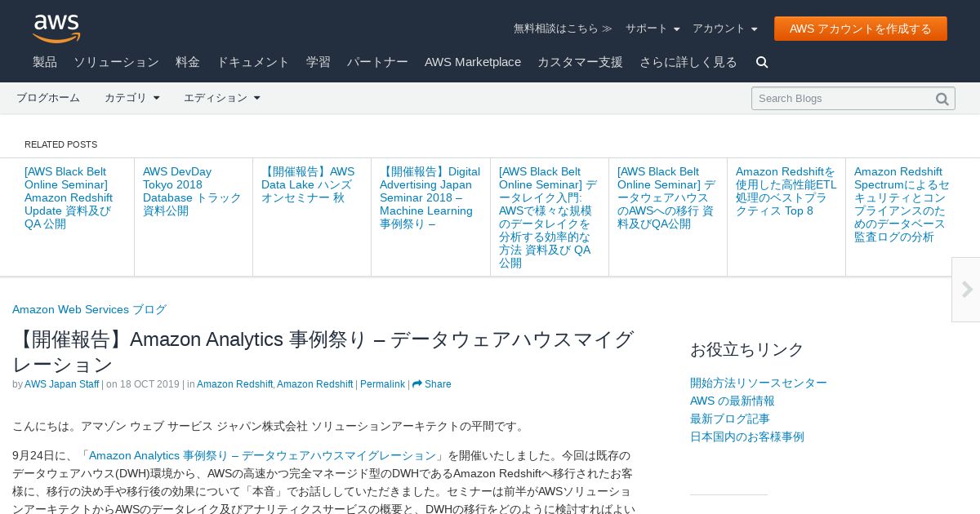
Task: Open the データレイク入門 related post
Action: [548, 217]
